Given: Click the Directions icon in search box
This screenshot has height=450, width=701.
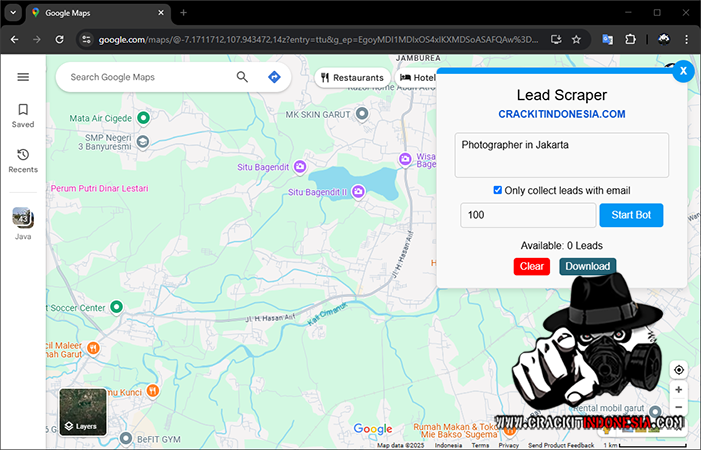Looking at the screenshot, I should (x=274, y=77).
